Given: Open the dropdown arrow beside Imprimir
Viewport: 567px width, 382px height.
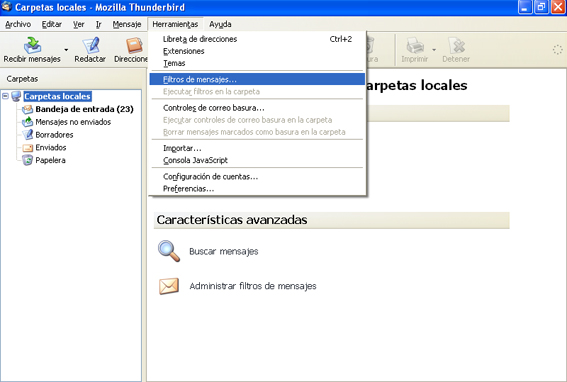Looking at the screenshot, I should click(434, 50).
